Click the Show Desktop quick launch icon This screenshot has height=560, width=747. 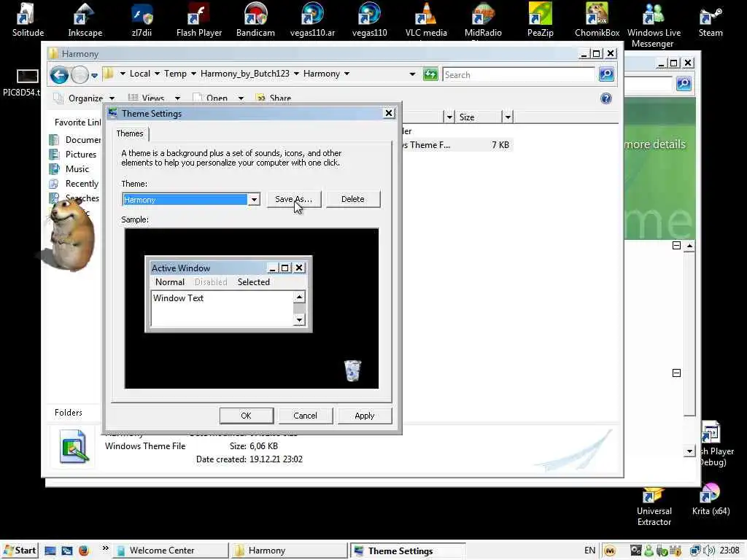click(50, 551)
